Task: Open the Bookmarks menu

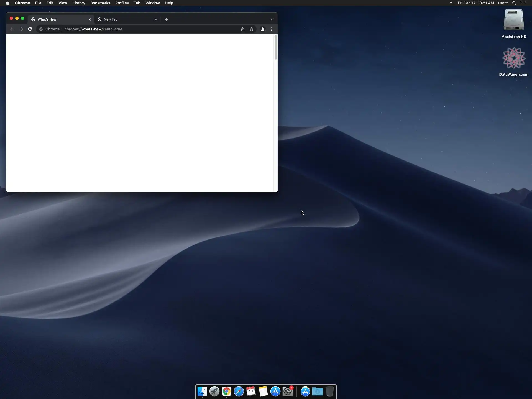Action: (100, 3)
